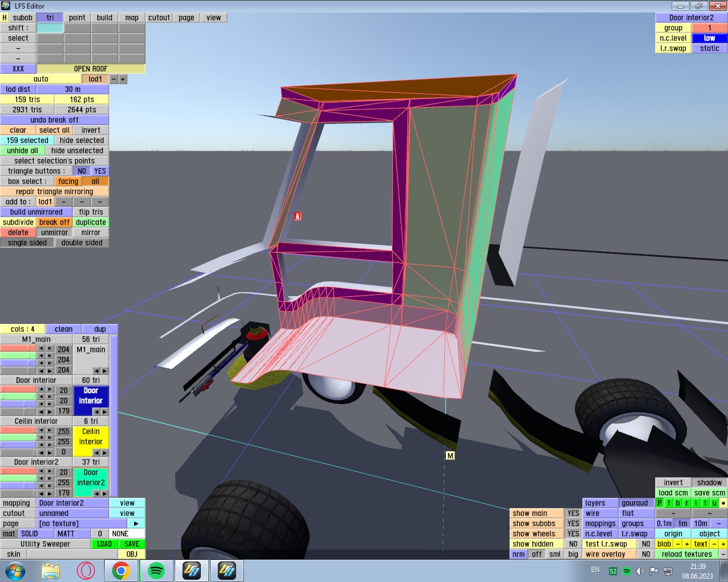728x582 pixels.
Task: Open Google Chrome from the taskbar
Action: point(121,571)
